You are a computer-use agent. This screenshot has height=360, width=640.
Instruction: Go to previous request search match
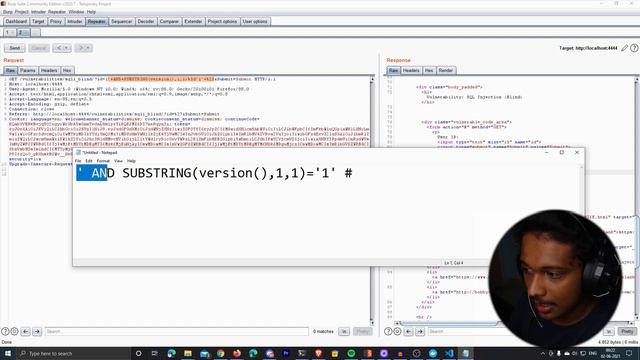coord(26,331)
